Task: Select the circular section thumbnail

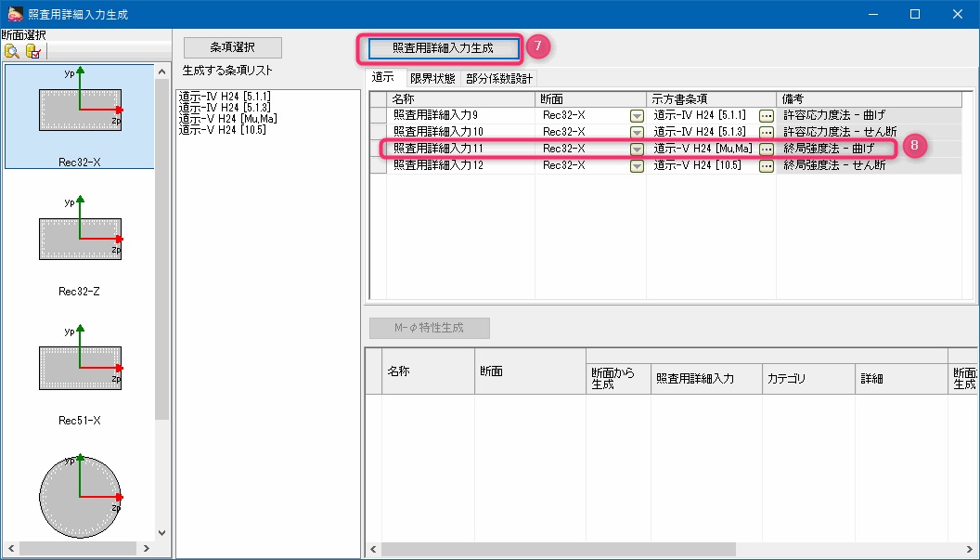Action: (80, 497)
